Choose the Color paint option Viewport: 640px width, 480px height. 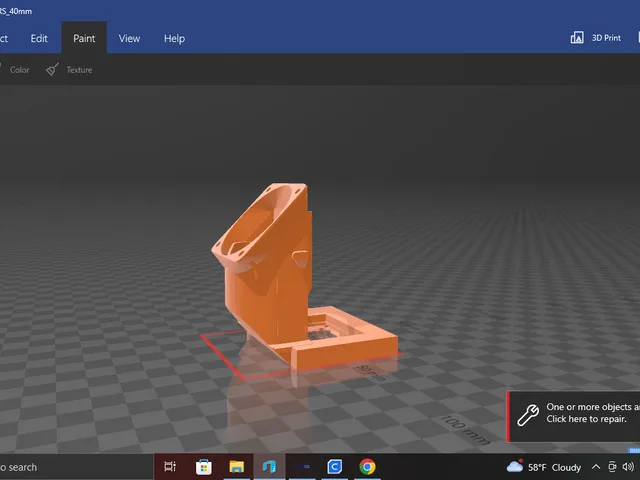tap(19, 70)
